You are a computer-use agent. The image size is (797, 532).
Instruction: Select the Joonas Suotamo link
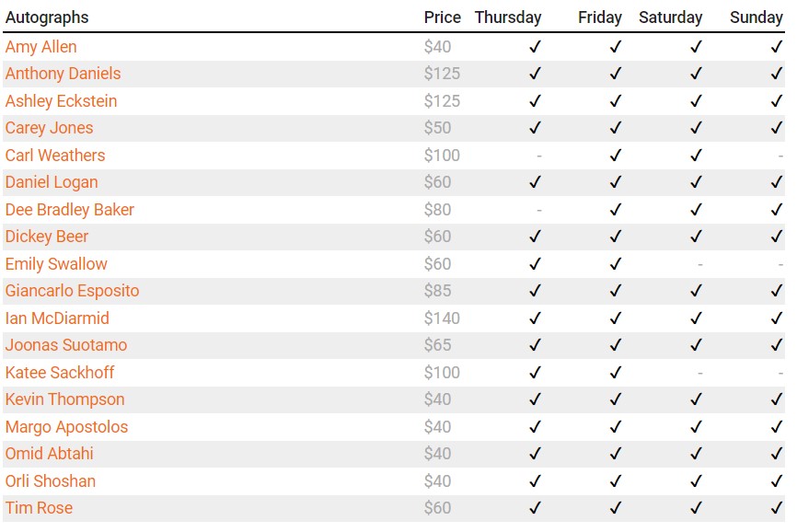coord(66,345)
